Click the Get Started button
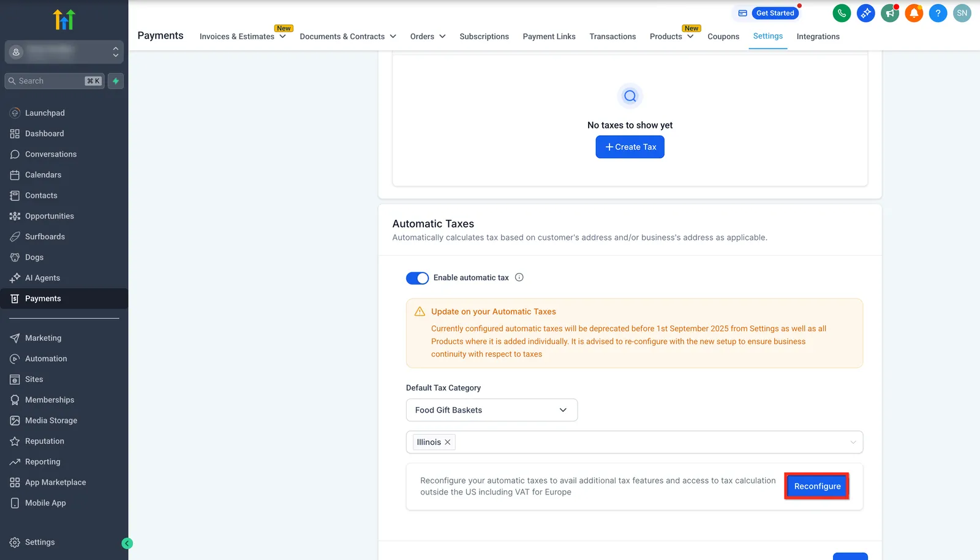 coord(775,13)
